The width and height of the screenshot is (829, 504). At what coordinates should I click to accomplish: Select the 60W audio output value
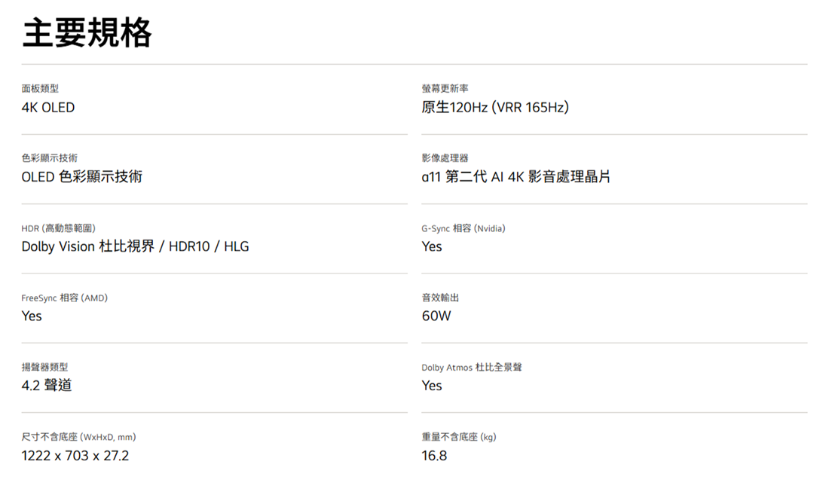(436, 316)
